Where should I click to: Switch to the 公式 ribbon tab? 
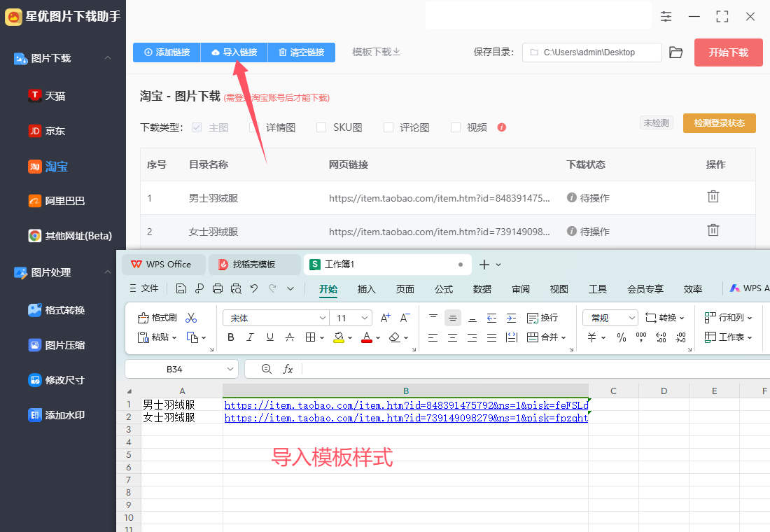[443, 289]
